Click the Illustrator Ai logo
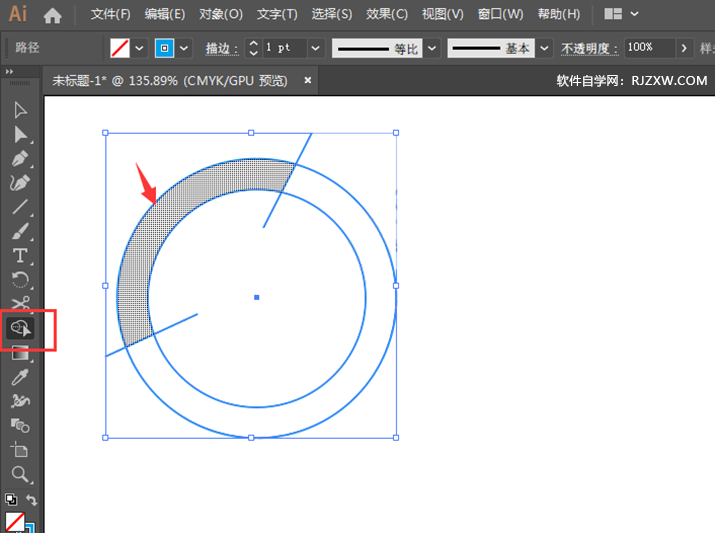The image size is (715, 533). (18, 14)
